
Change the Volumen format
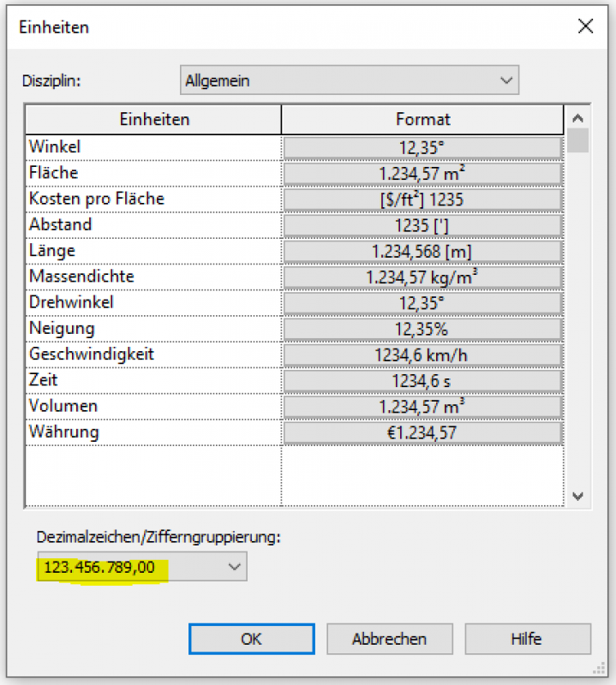422,407
